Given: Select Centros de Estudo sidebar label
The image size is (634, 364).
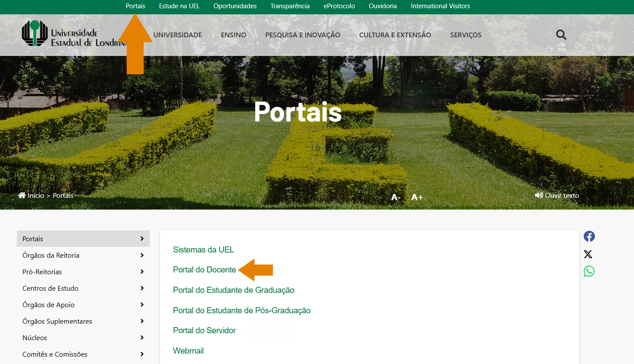Looking at the screenshot, I should click(50, 289).
